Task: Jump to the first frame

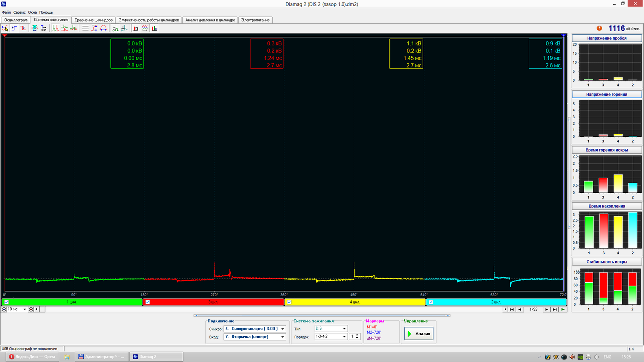Action: coord(512,309)
